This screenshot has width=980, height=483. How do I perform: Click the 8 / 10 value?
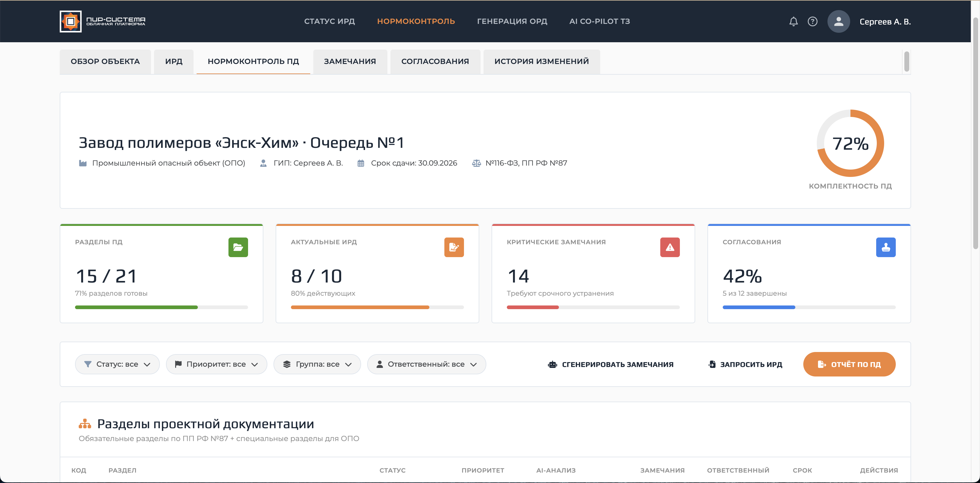[x=317, y=276]
